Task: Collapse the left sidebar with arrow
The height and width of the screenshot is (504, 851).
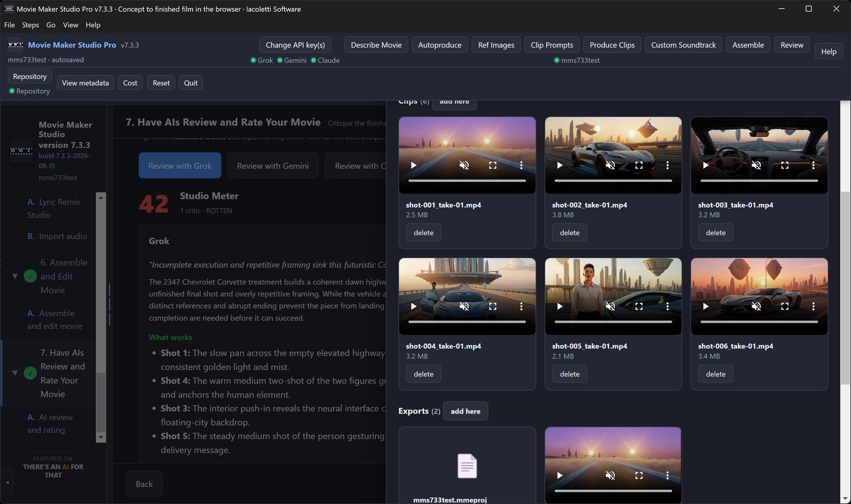Action: pyautogui.click(x=7, y=483)
